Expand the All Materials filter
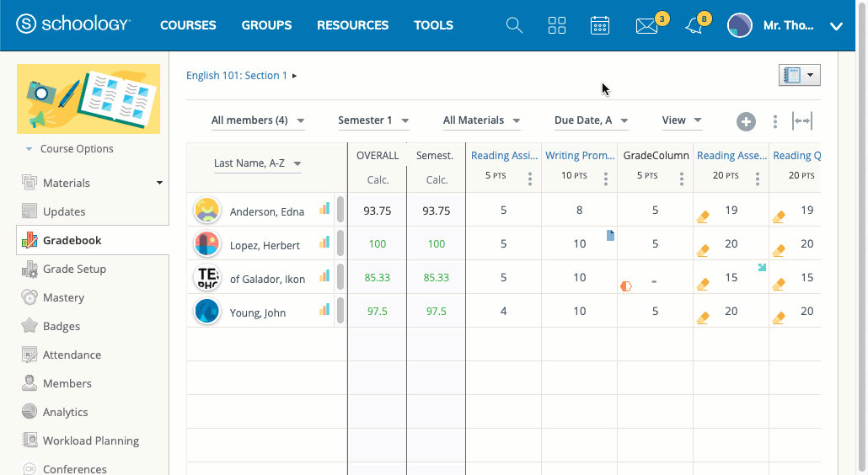This screenshot has height=475, width=868. 481,120
